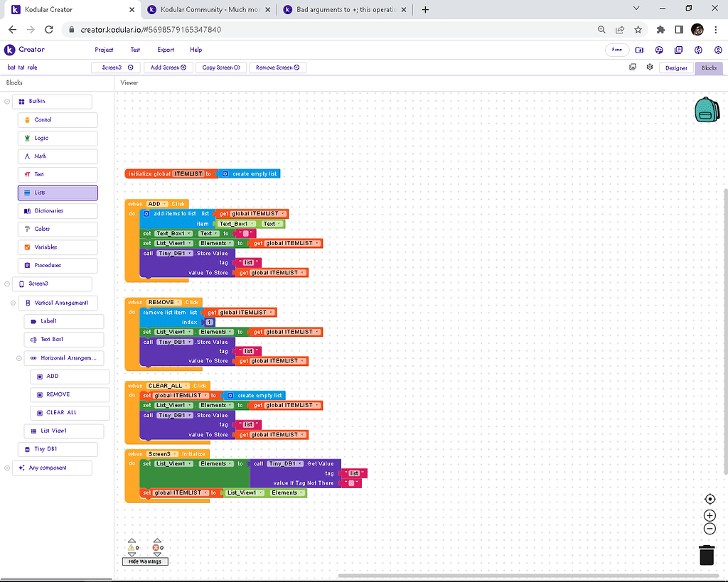Collapse the Built-in blocks category
Viewport: 728px width, 582px height.
click(7, 102)
